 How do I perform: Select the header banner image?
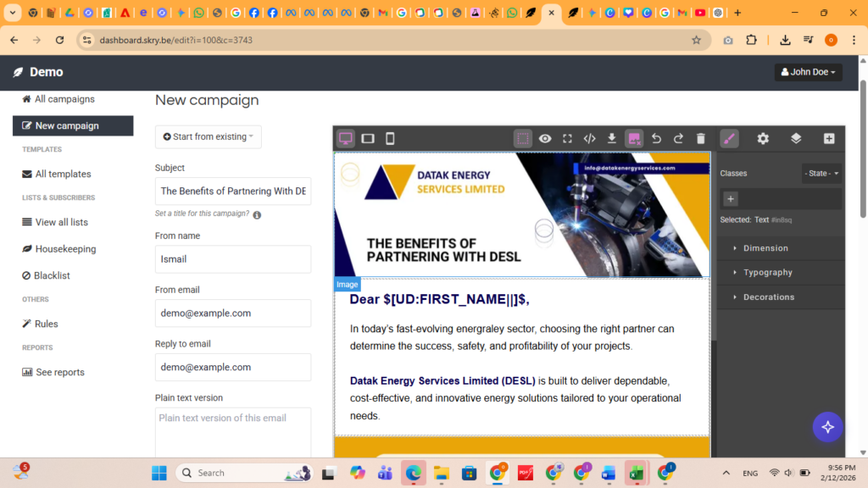(x=522, y=215)
